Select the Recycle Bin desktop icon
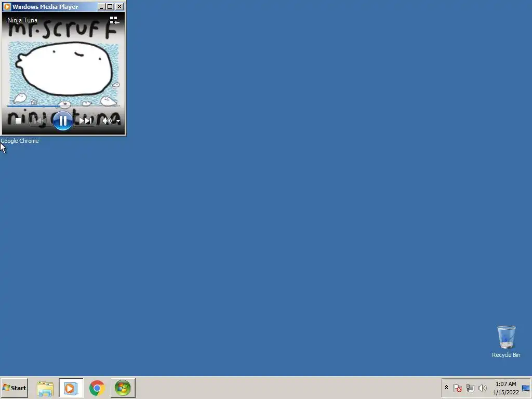 point(506,341)
